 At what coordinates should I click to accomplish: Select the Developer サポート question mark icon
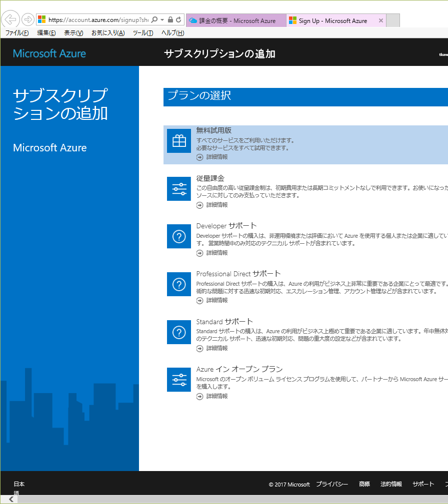coord(179,236)
